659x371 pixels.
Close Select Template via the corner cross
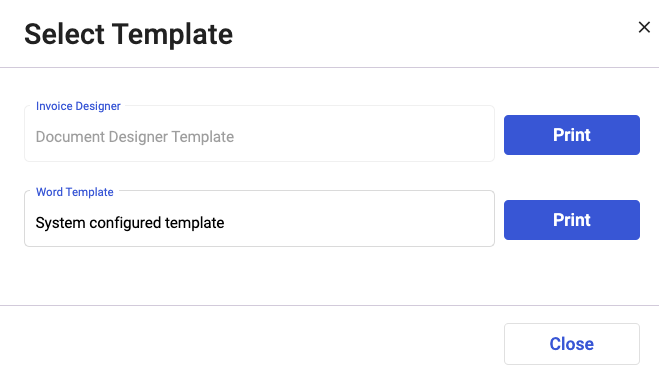tap(644, 27)
